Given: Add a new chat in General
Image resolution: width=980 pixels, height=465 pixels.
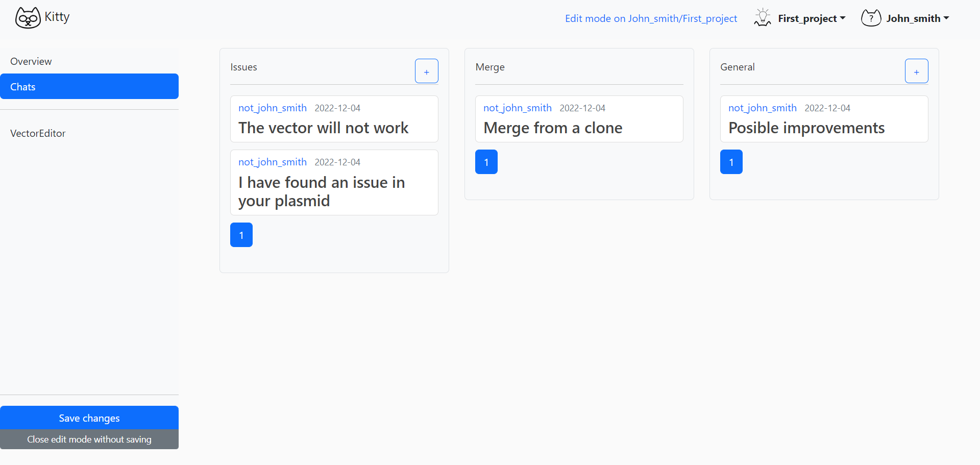Looking at the screenshot, I should (916, 71).
